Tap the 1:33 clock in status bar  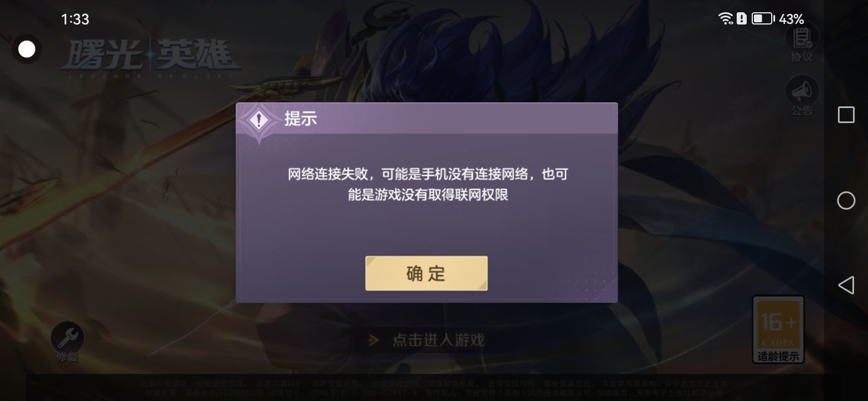pyautogui.click(x=75, y=19)
